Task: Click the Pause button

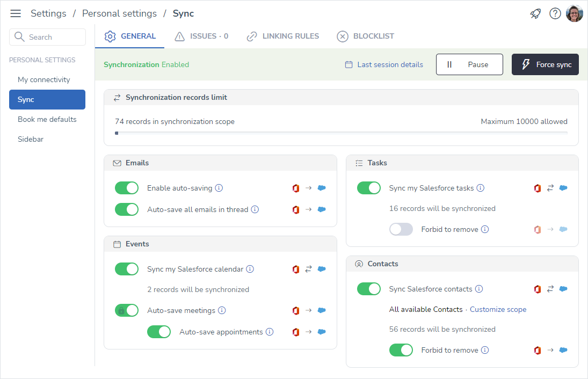Action: coord(469,64)
